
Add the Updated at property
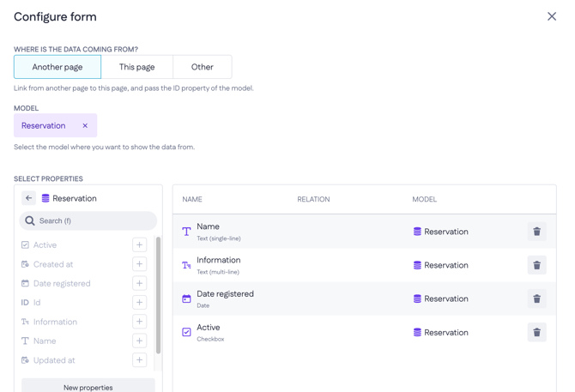pos(139,360)
